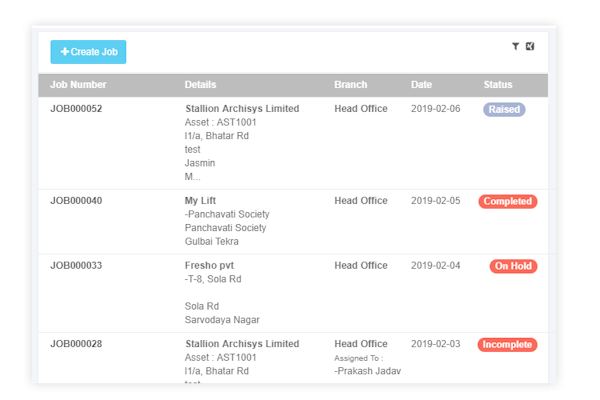Click the Raised status badge
Viewport: 600px width, 400px height.
[x=504, y=109]
